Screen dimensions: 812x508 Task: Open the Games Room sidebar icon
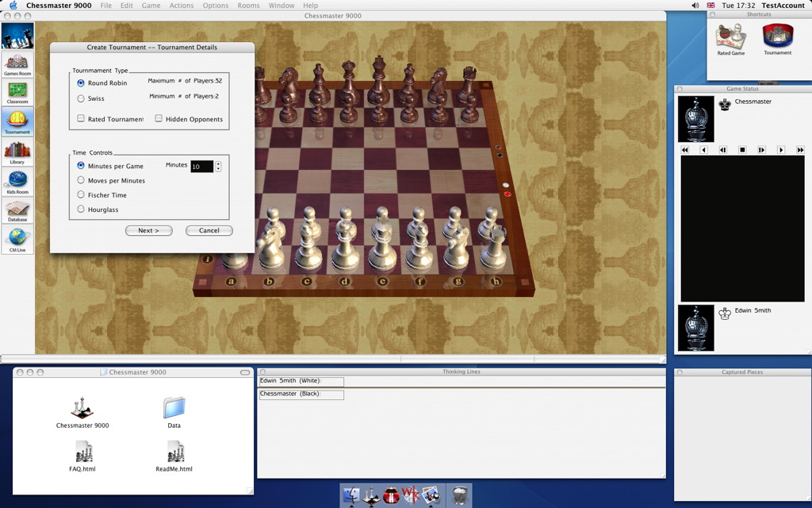point(17,64)
